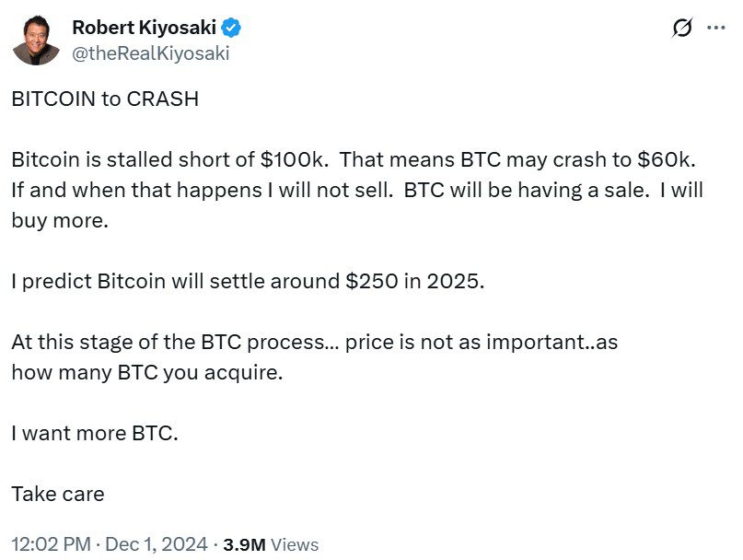
Task: Open the Grok explain-post icon
Action: pyautogui.click(x=682, y=29)
